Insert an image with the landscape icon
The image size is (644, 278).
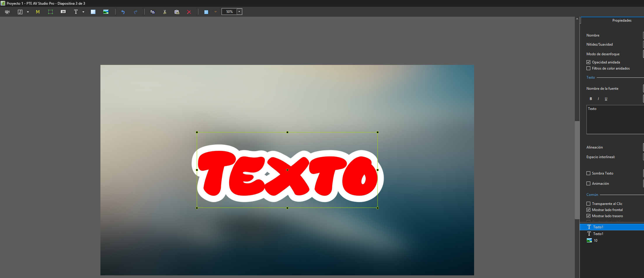pyautogui.click(x=106, y=12)
